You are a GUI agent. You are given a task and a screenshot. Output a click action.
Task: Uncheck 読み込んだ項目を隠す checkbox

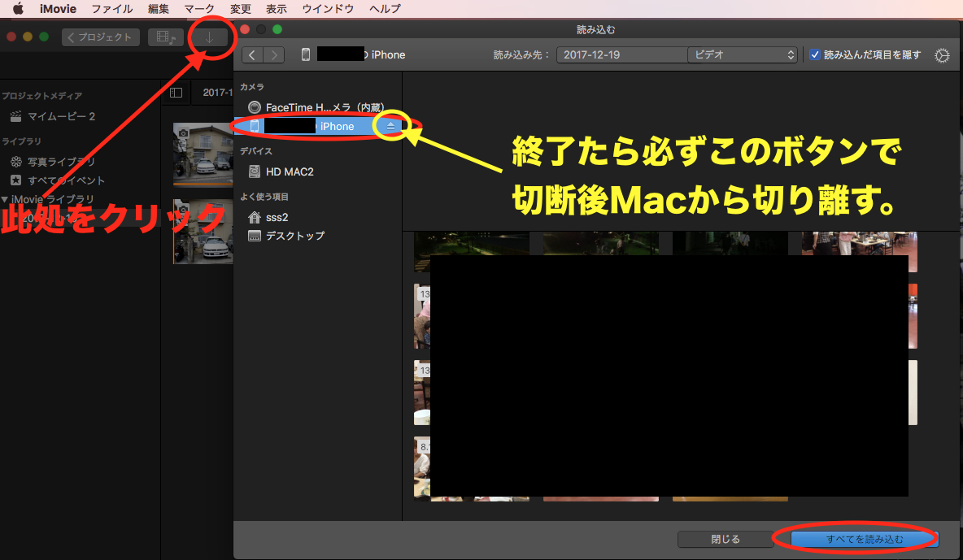[x=814, y=54]
